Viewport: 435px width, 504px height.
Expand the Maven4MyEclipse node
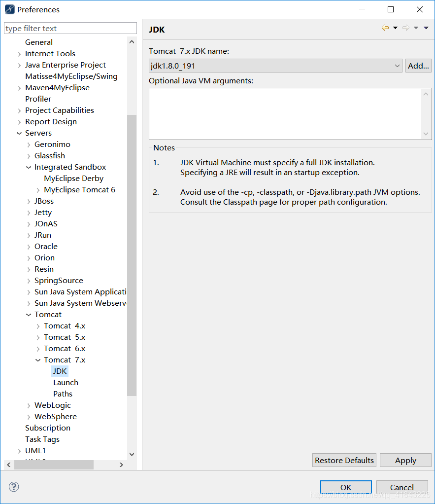(19, 88)
